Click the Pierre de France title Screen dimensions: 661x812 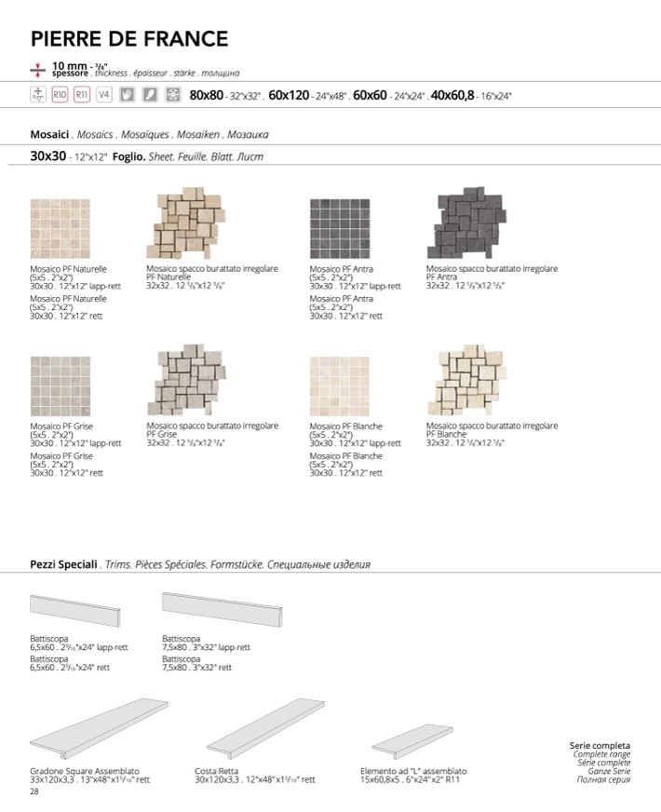coord(129,38)
